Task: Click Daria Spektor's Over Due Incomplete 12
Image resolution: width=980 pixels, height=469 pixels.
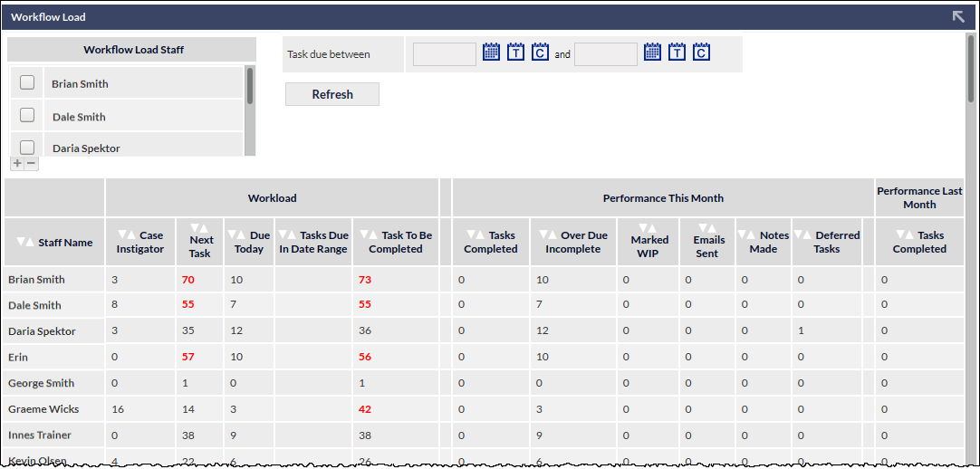Action: pyautogui.click(x=543, y=331)
